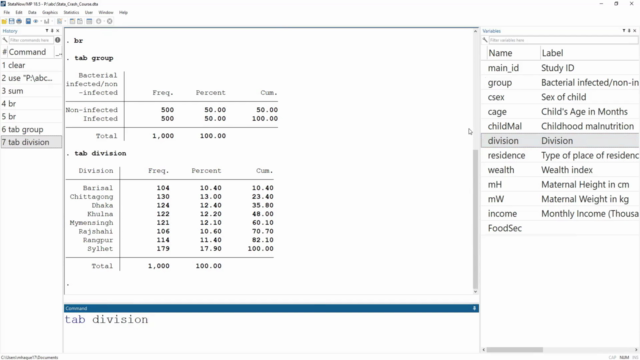Toggle the History panel pin icon
Image resolution: width=640 pixels, height=360 pixels.
point(52,31)
